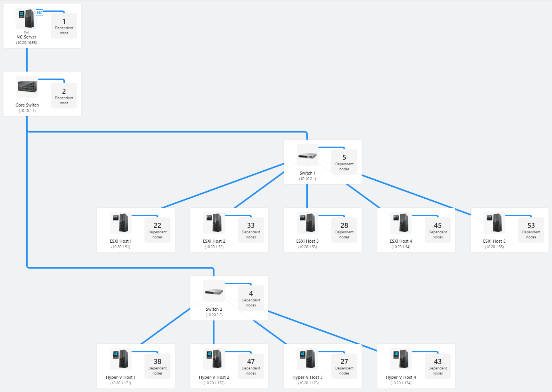Click the ESXi Host 4 name label

401,241
